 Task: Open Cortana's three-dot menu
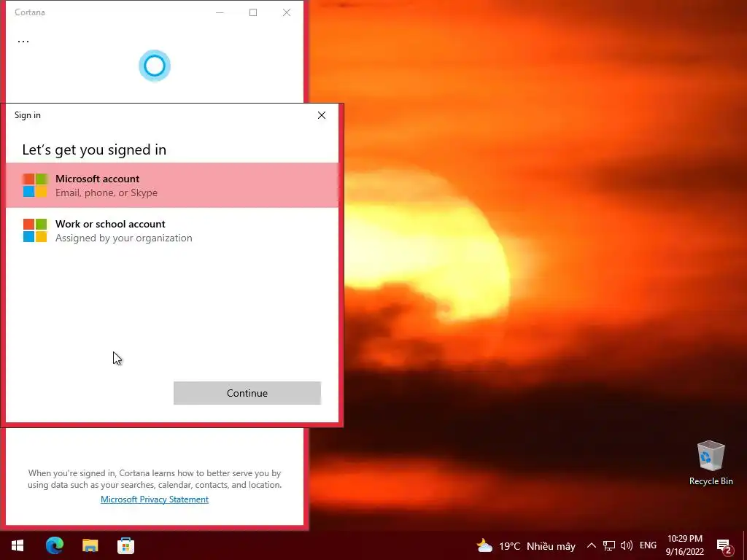(23, 42)
